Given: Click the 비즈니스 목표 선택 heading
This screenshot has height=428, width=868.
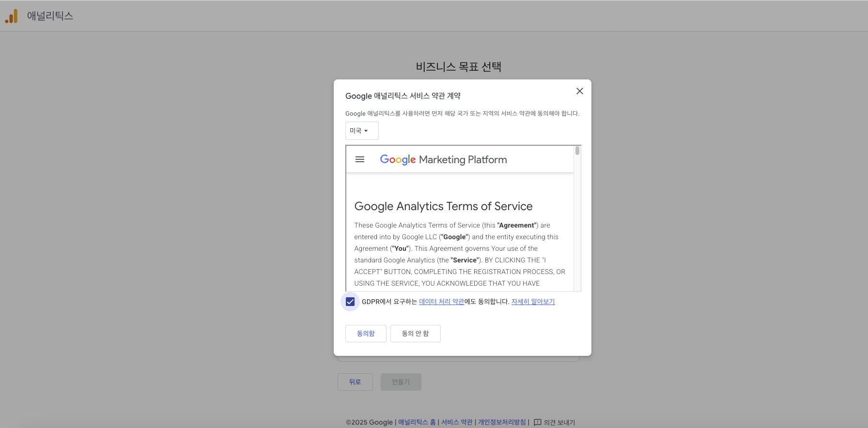Looking at the screenshot, I should pos(458,67).
